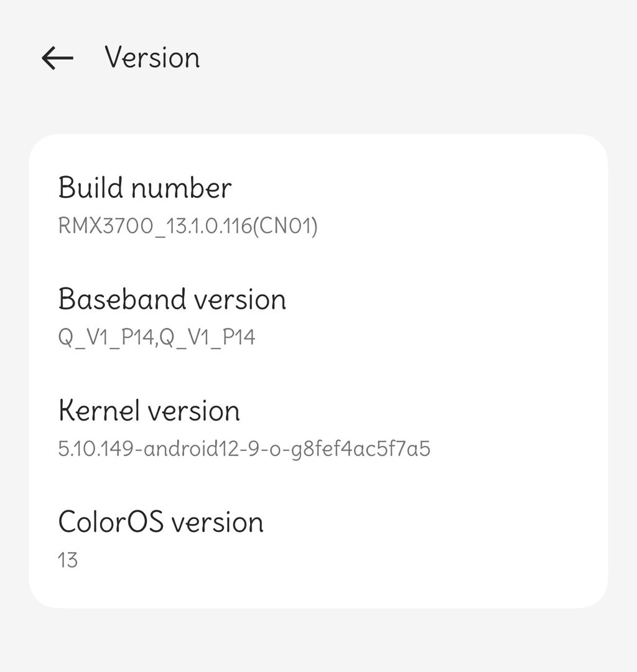Image resolution: width=637 pixels, height=672 pixels.
Task: Tap the first Q_V1_P14 baseband value
Action: click(x=106, y=337)
